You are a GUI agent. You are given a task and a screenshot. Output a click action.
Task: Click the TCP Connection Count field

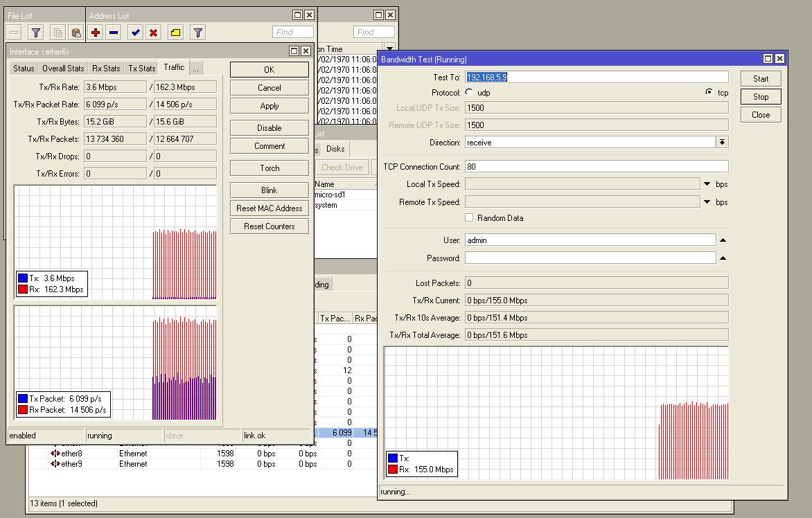(597, 167)
